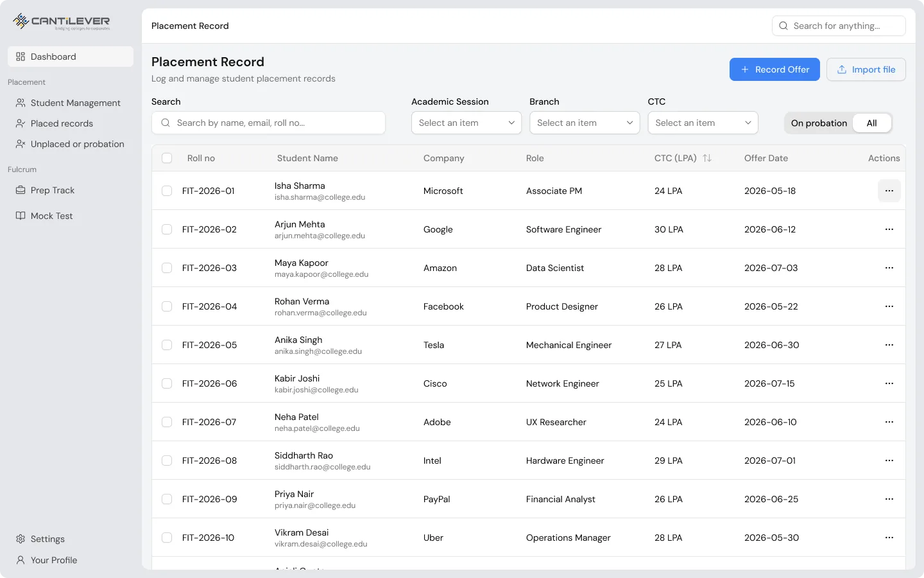
Task: Click the Settings gear icon
Action: coord(21,539)
